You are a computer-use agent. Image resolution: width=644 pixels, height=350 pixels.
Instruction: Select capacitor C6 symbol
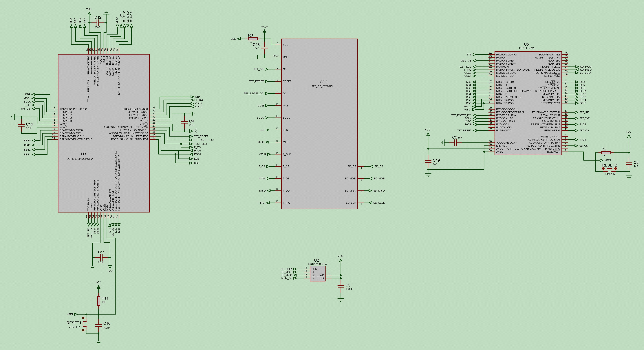pyautogui.click(x=455, y=143)
